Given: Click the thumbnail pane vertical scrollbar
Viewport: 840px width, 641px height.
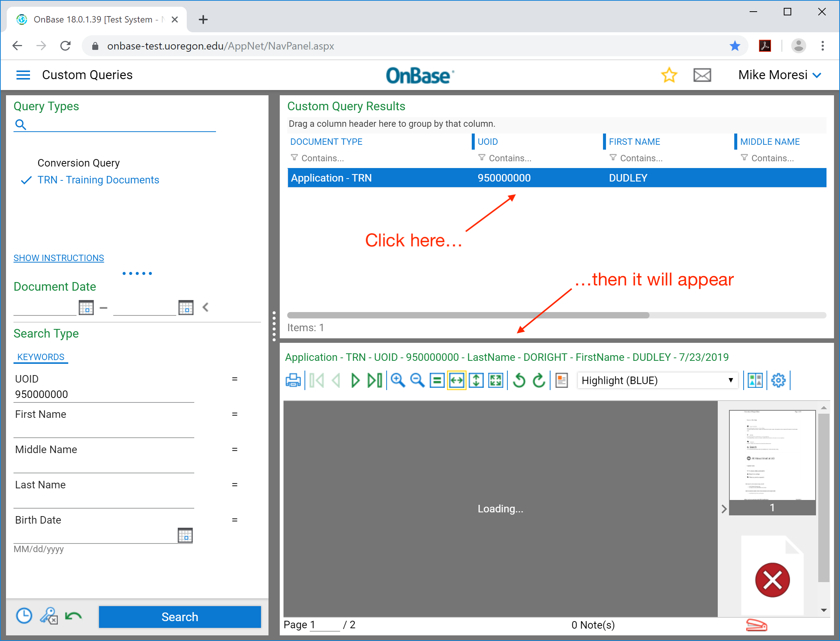Looking at the screenshot, I should [x=824, y=498].
